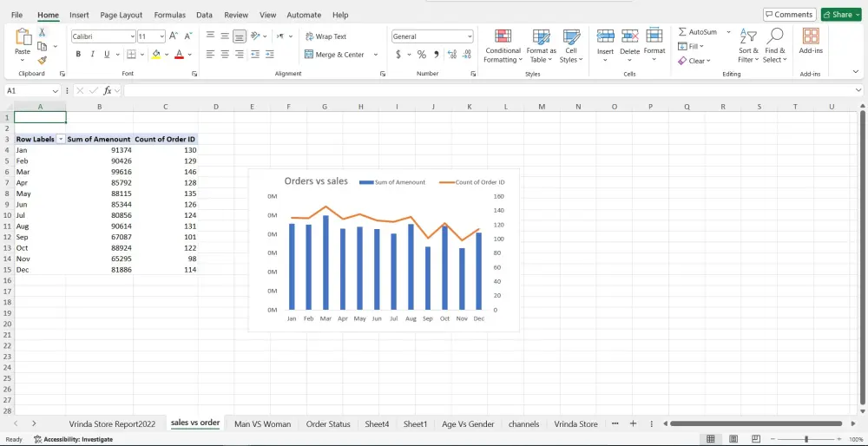Click the zoom slider handle
The width and height of the screenshot is (868, 446).
(x=806, y=439)
